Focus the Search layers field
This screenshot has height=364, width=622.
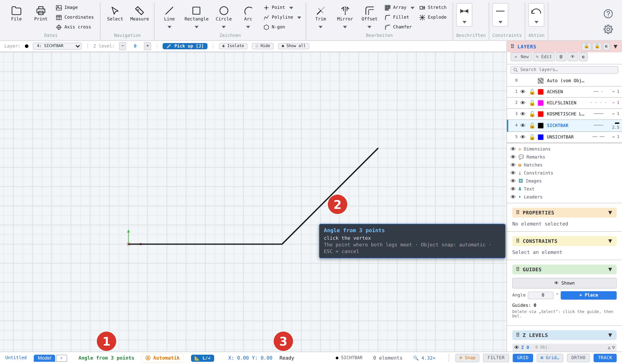564,70
